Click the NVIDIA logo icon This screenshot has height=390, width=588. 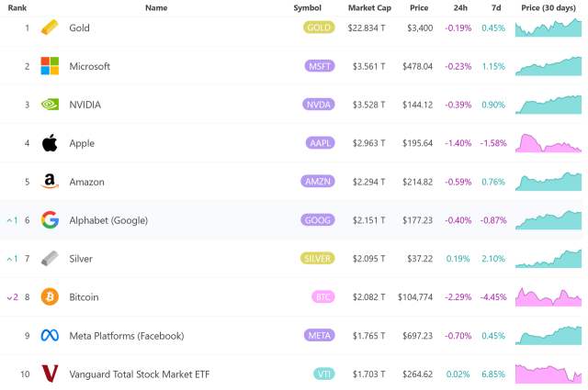(50, 104)
